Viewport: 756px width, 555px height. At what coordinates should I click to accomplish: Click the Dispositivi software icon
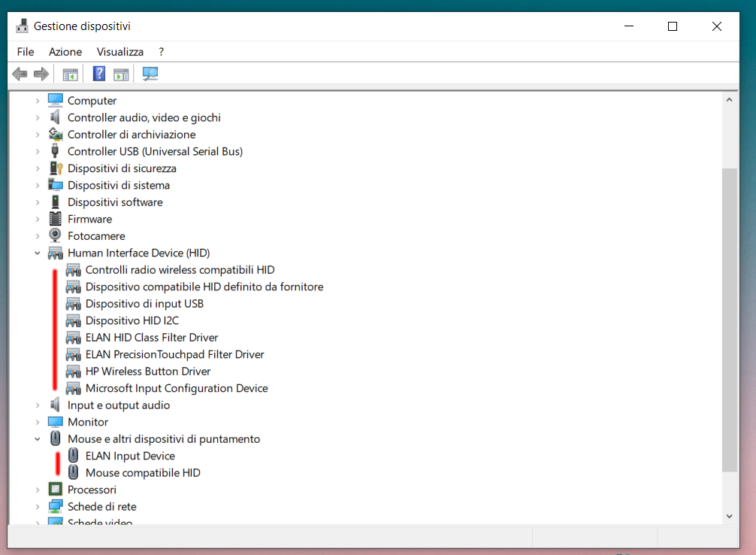click(56, 202)
